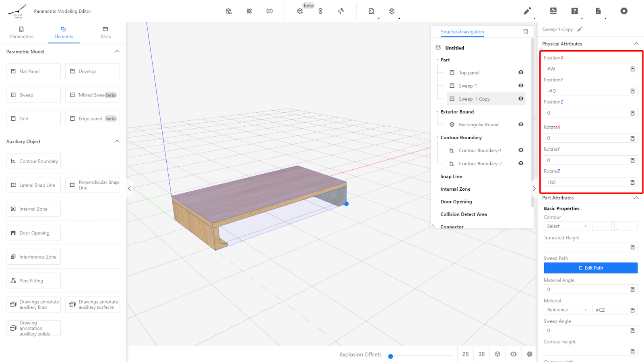644x362 pixels.
Task: Click the pencil edit tool in top toolbar
Action: point(527,11)
